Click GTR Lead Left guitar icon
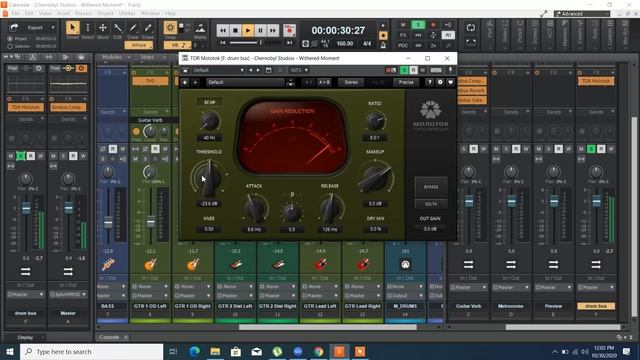This screenshot has width=640, height=360. coord(320,265)
